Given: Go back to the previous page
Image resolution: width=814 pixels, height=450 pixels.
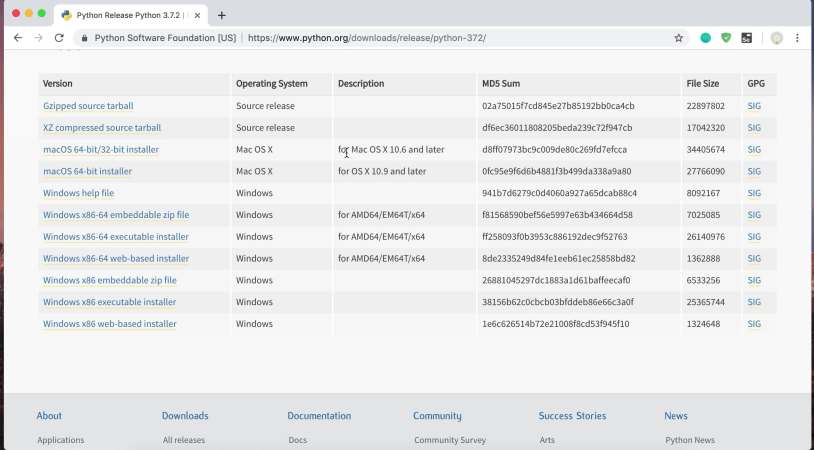Looking at the screenshot, I should pos(18,38).
